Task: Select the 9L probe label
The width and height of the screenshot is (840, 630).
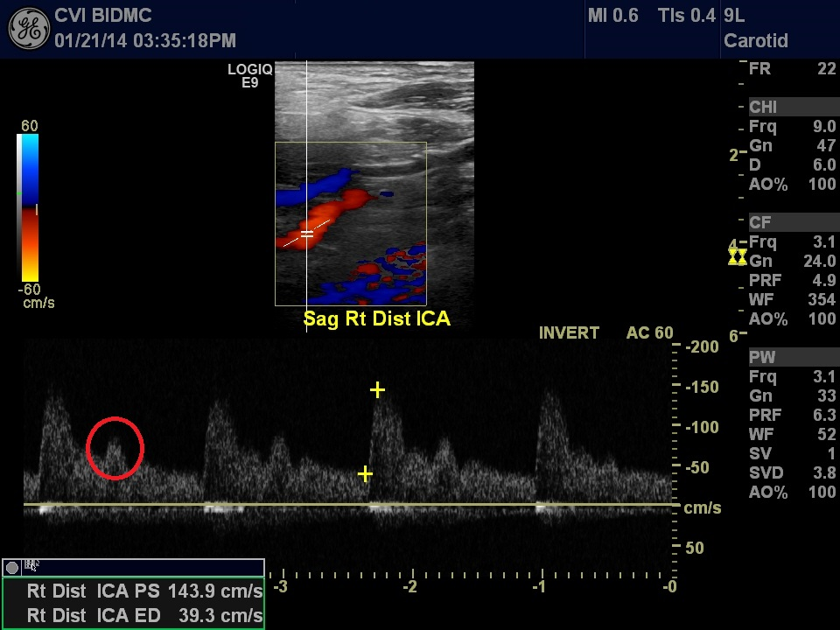Action: pyautogui.click(x=733, y=15)
